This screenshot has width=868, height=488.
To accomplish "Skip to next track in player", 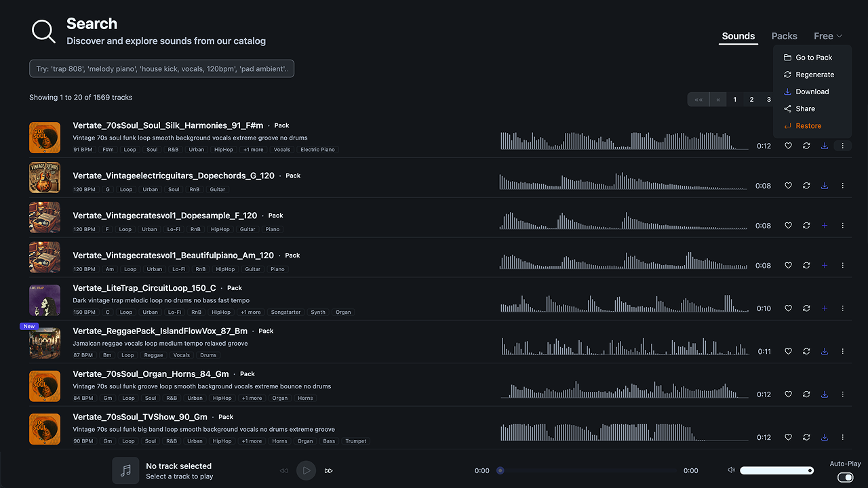I will [x=329, y=470].
